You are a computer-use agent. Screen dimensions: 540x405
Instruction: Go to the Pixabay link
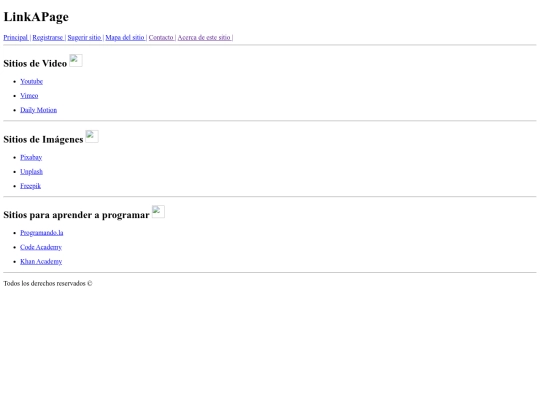pos(31,157)
